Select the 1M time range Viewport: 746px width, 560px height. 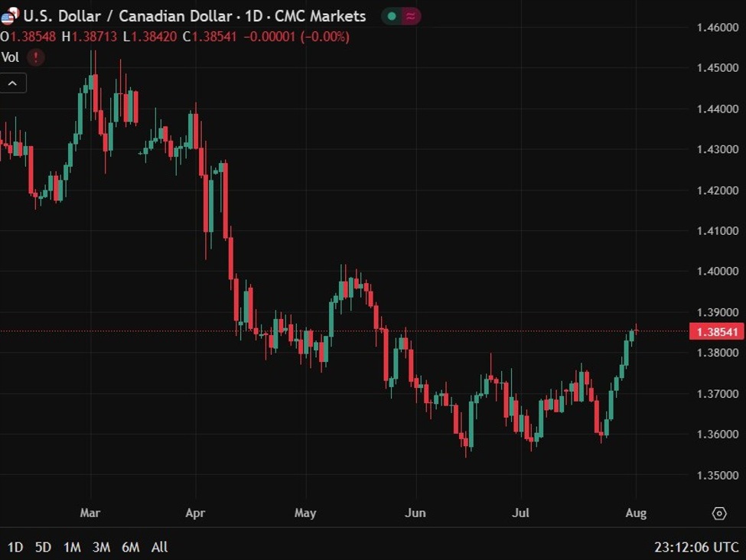(73, 547)
